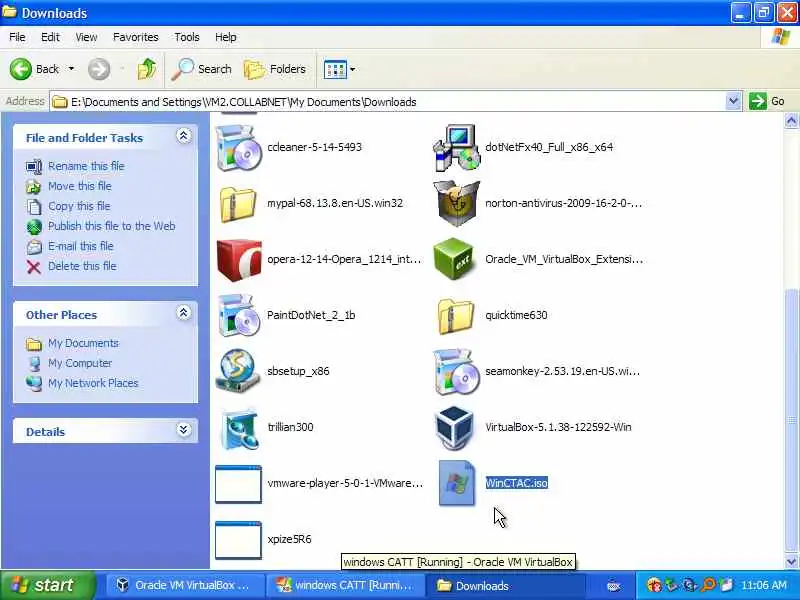Viewport: 800px width, 600px height.
Task: Select the sbsetup_x86 globe icon
Action: (238, 371)
